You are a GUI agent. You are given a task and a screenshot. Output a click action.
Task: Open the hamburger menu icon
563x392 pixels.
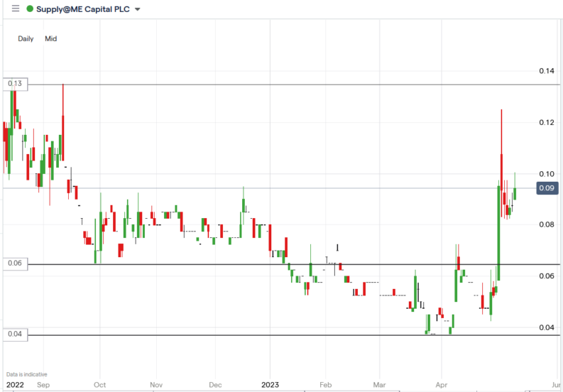click(x=16, y=9)
